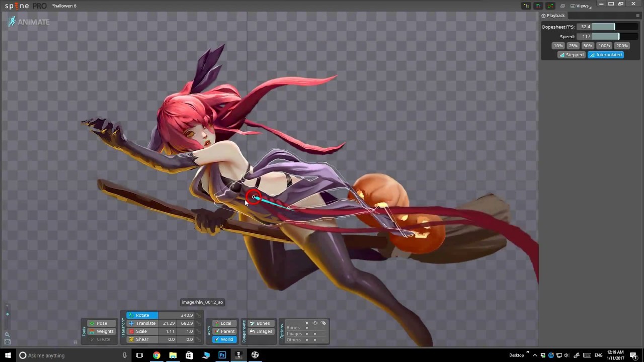Click the label tag column icon in Options
Viewport: 644px width, 362px height.
[x=324, y=323]
